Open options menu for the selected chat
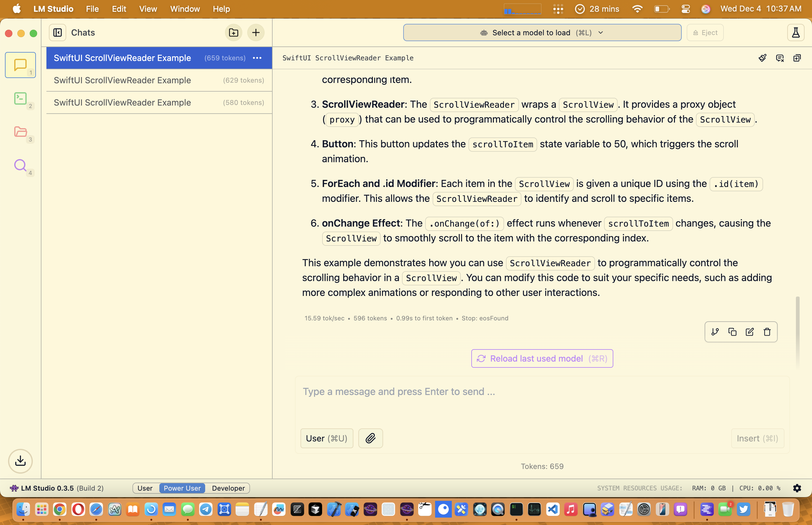The image size is (812, 525). point(257,58)
